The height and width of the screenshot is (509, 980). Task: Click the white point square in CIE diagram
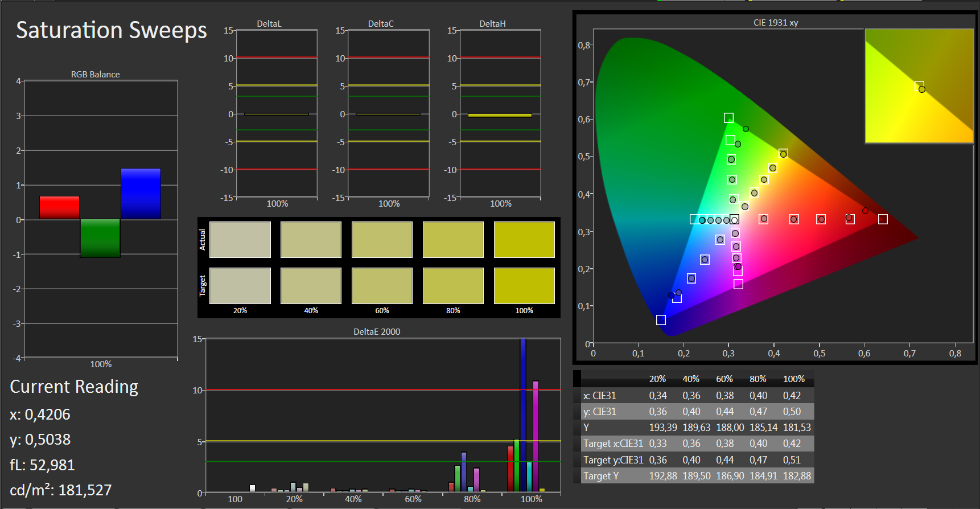(x=735, y=220)
